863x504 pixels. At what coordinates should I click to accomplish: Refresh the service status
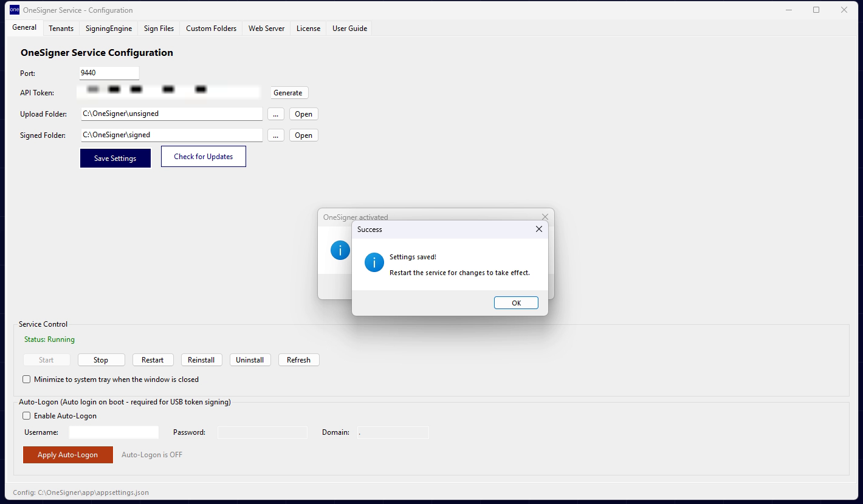(298, 360)
